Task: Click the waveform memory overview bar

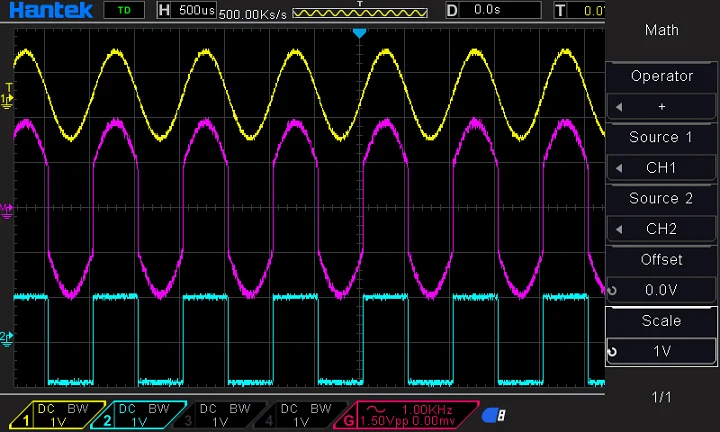Action: click(360, 15)
